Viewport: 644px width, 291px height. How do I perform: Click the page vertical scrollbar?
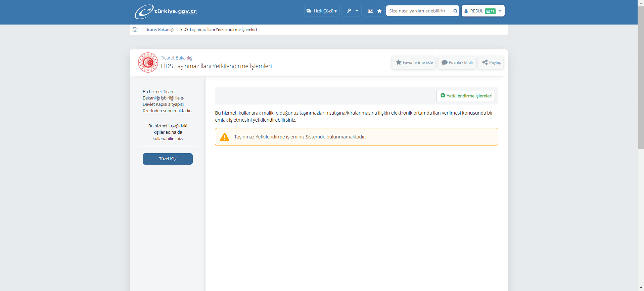(x=641, y=77)
